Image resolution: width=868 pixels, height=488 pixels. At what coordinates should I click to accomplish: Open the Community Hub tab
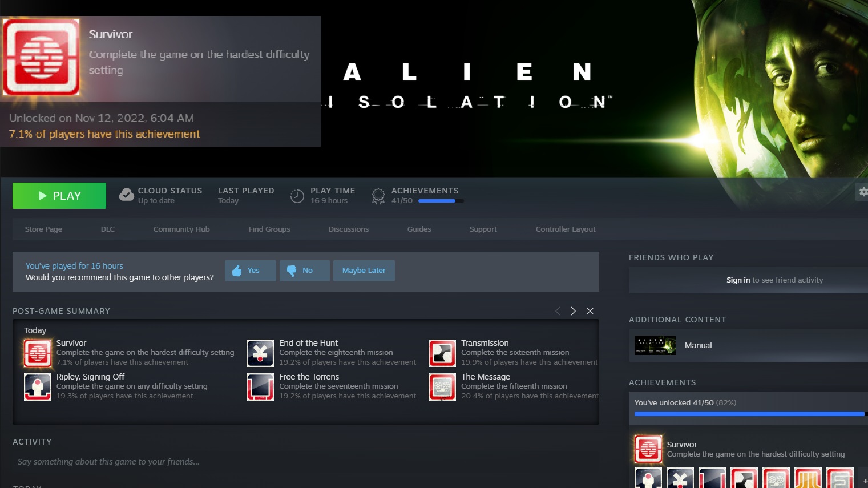pos(181,229)
